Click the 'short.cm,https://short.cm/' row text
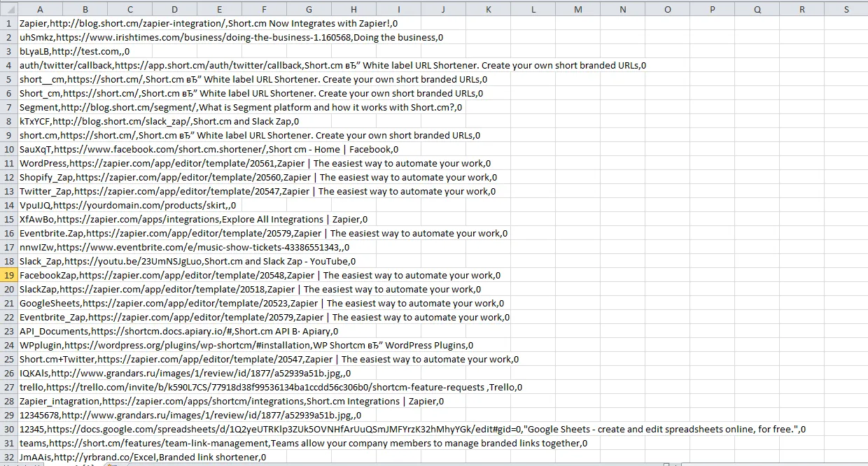This screenshot has width=868, height=466. coord(250,135)
